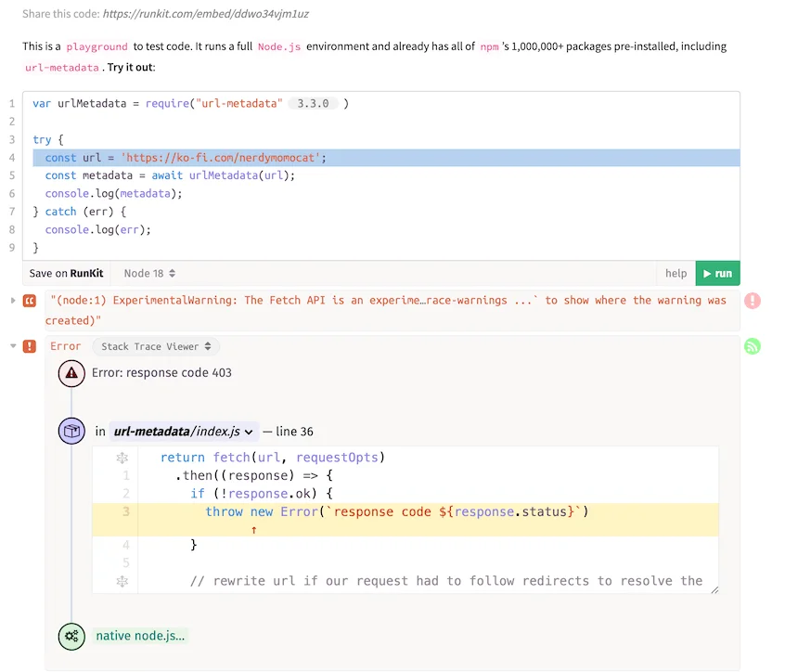
Task: Open the Stack Trace Viewer dropdown
Action: (156, 346)
